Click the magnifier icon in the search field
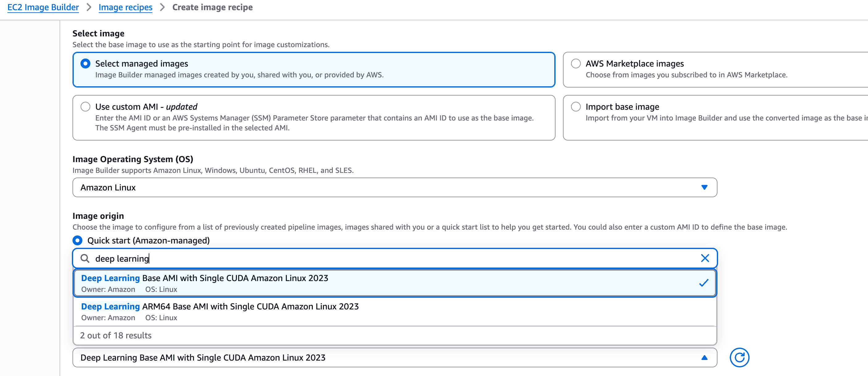This screenshot has width=868, height=376. (85, 259)
